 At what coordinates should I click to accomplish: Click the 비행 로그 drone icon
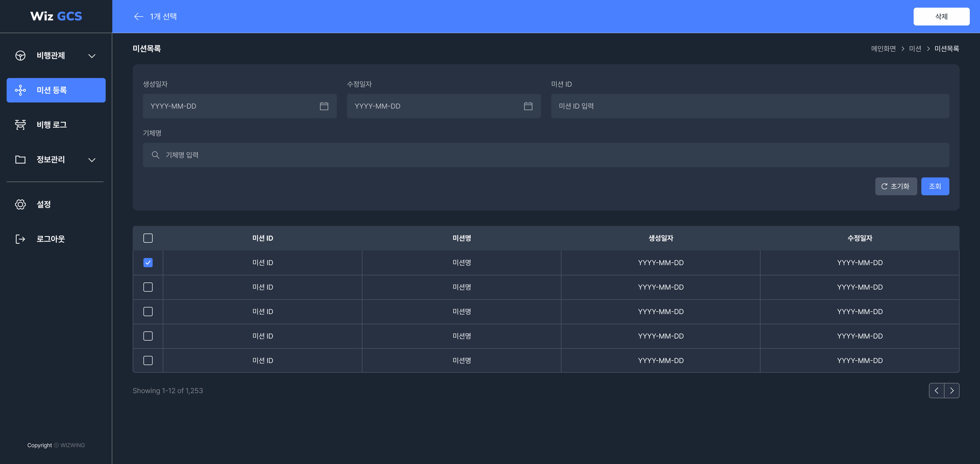click(20, 125)
